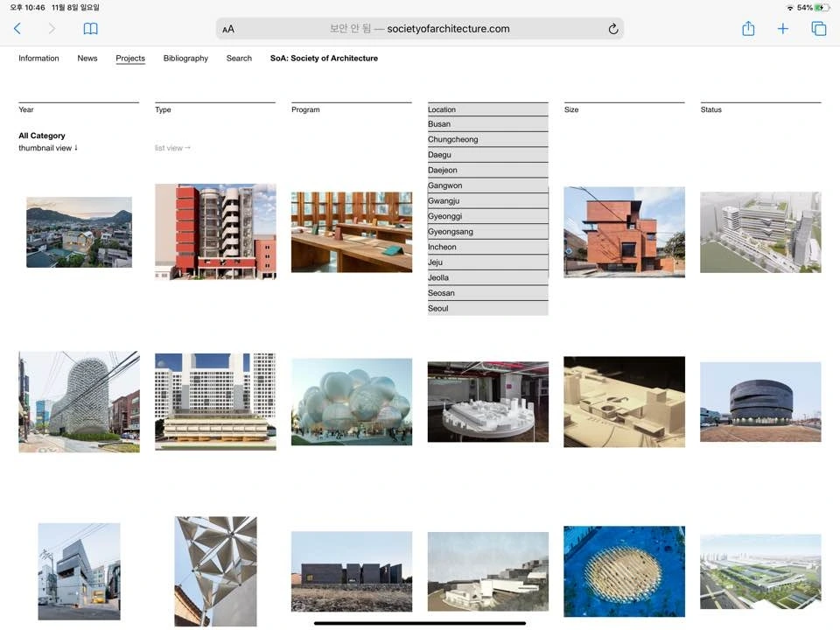Reload the page with the refresh icon
Image resolution: width=840 pixels, height=630 pixels.
point(612,29)
